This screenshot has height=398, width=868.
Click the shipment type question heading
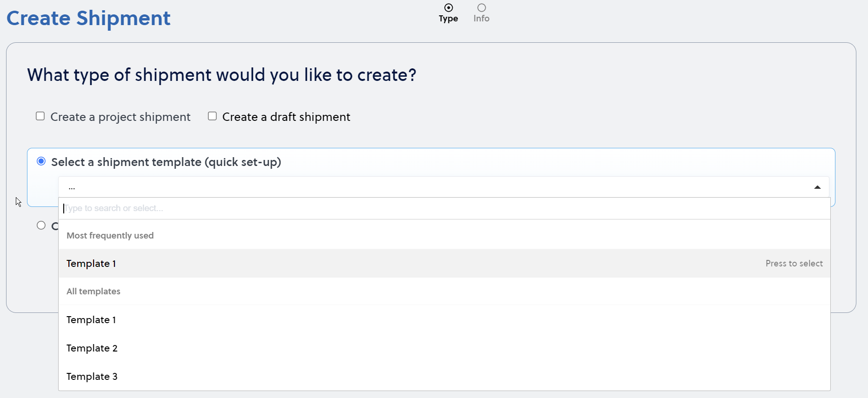pos(222,75)
